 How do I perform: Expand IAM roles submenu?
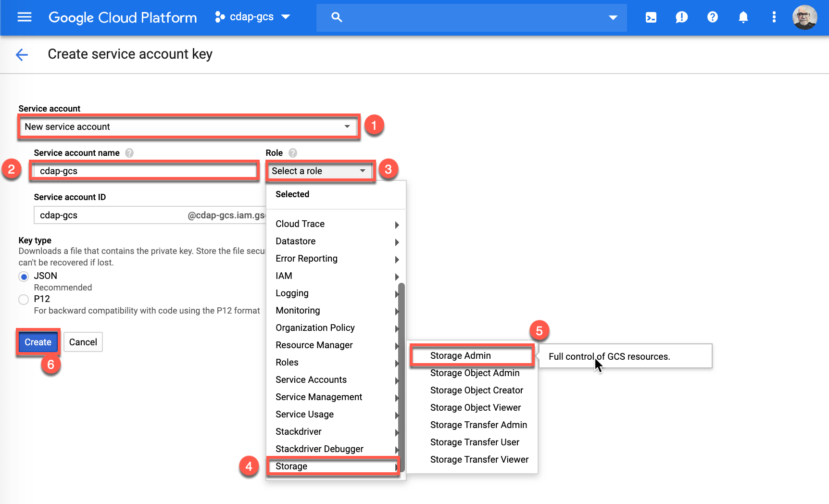click(336, 276)
